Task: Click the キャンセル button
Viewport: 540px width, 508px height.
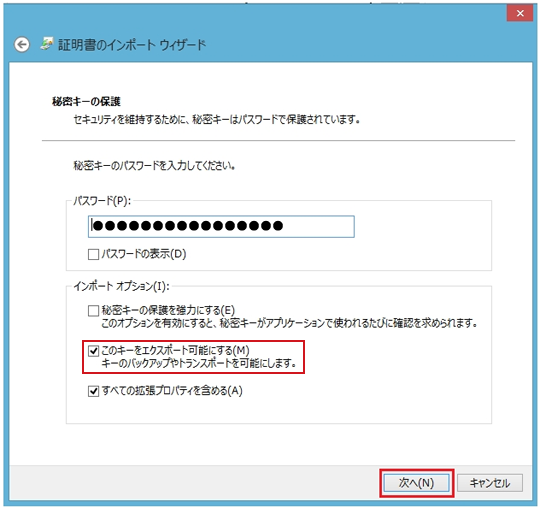Action: tap(490, 483)
